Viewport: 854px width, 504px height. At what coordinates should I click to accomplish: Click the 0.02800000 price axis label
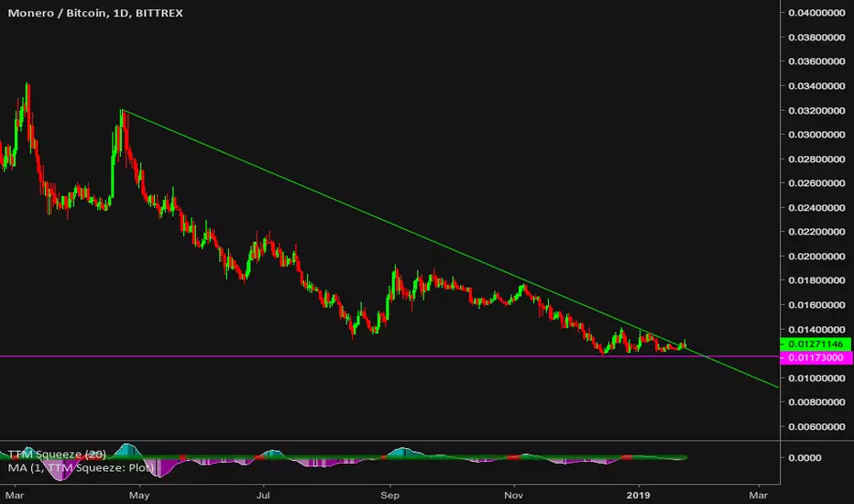point(816,159)
